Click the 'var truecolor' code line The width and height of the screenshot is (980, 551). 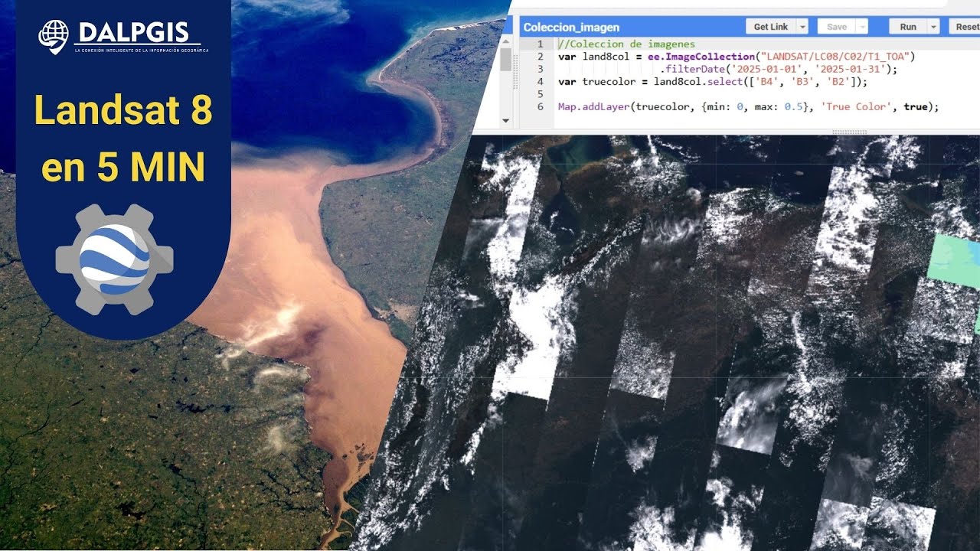(713, 82)
